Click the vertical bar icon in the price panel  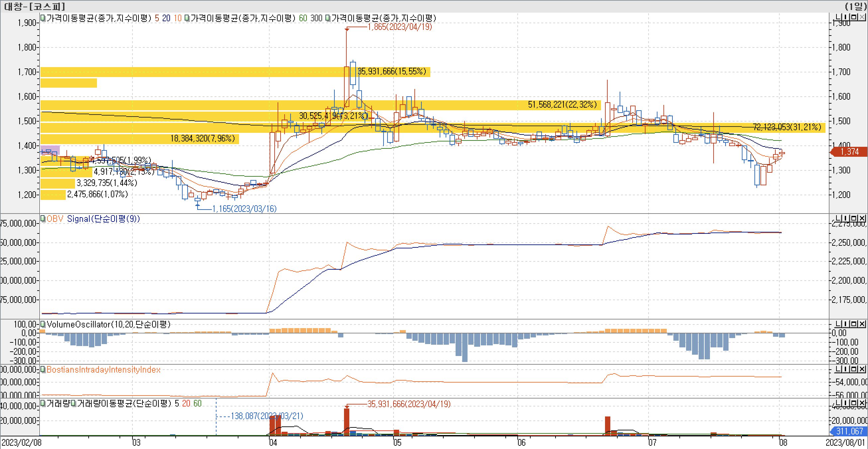coord(846,17)
